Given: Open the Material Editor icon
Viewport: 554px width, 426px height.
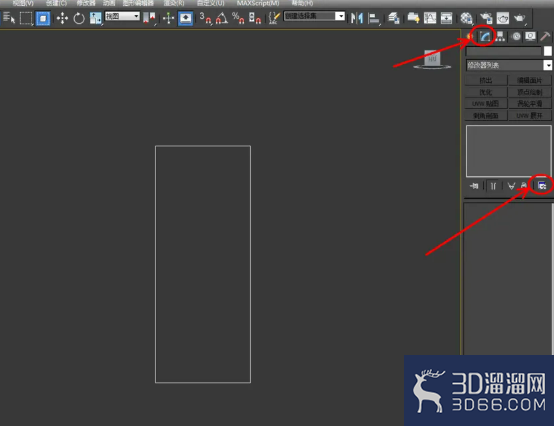Looking at the screenshot, I should click(x=466, y=18).
